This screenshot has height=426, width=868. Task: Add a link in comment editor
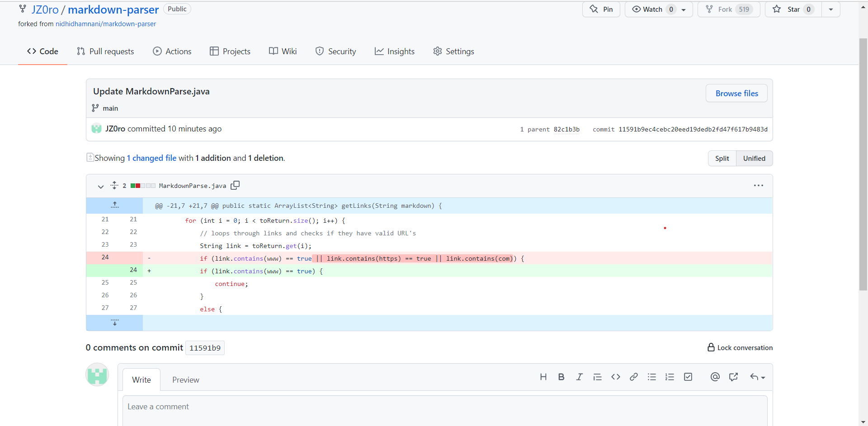click(633, 377)
